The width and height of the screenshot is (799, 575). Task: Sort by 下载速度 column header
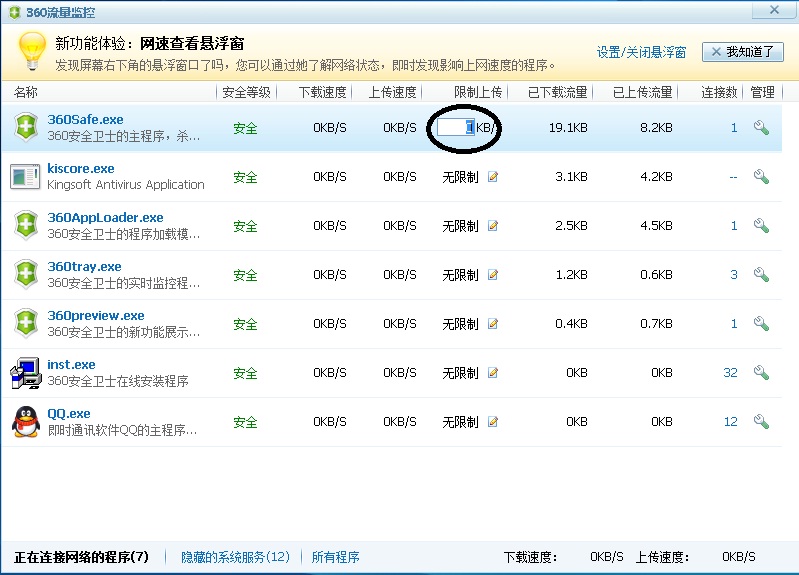tap(322, 92)
